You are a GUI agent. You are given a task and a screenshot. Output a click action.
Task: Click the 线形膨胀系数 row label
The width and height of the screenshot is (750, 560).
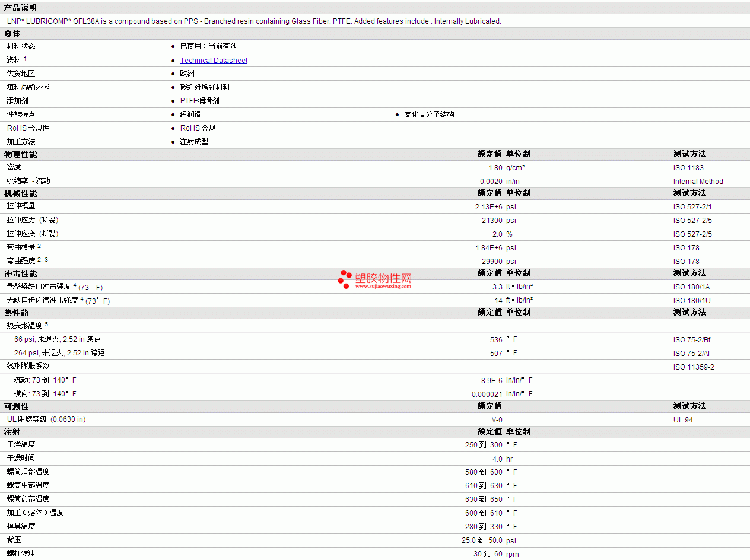28,366
